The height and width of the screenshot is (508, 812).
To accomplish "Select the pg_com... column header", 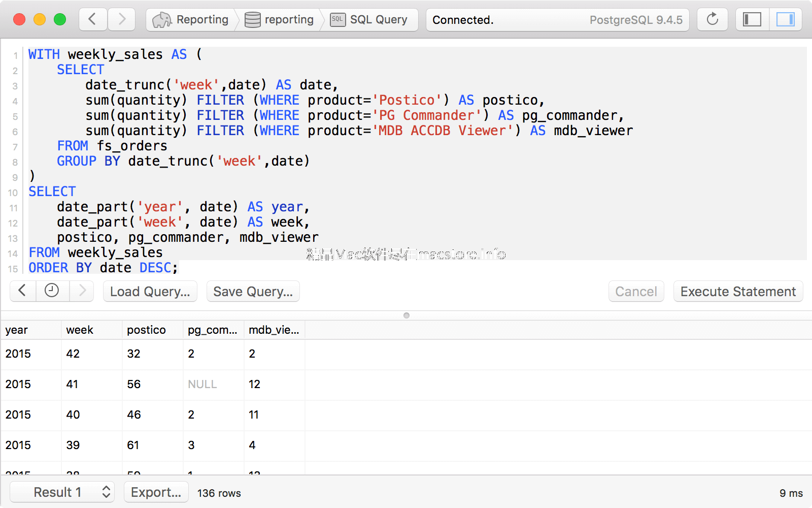I will (213, 330).
